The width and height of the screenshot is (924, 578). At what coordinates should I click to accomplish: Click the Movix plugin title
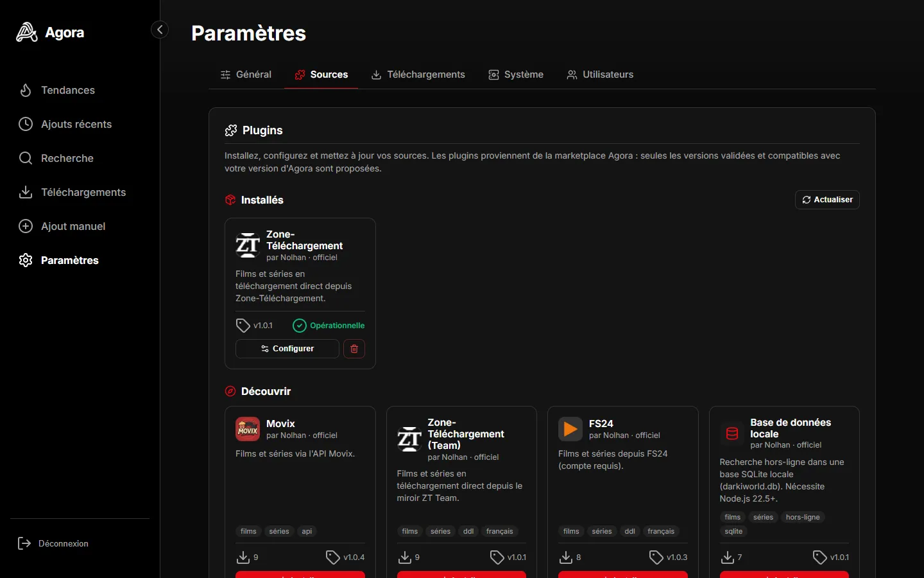(280, 424)
